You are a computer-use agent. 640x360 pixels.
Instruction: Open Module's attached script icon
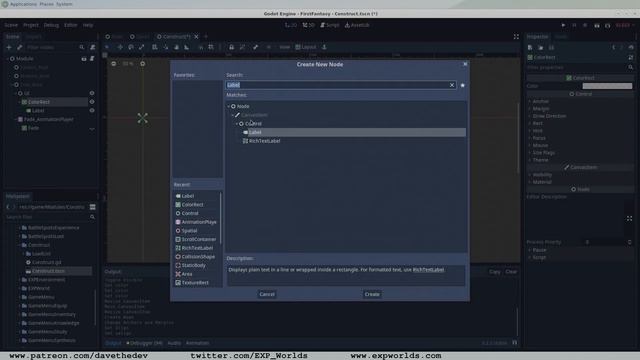[x=92, y=59]
